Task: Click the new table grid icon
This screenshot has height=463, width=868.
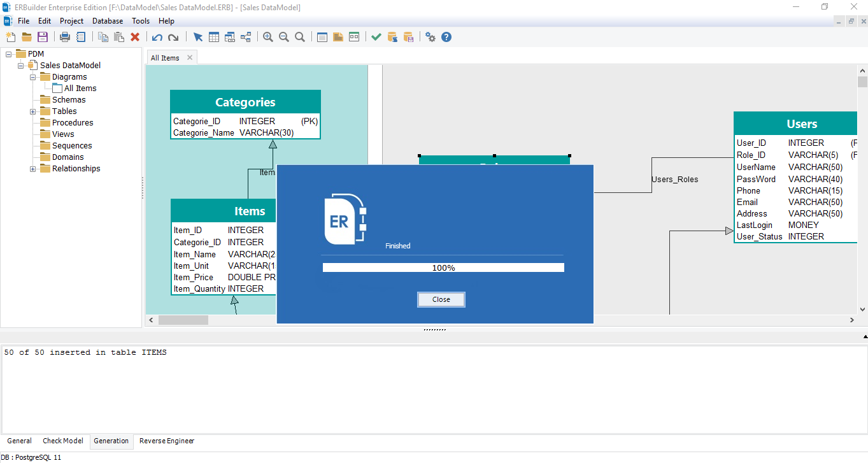Action: pos(213,37)
